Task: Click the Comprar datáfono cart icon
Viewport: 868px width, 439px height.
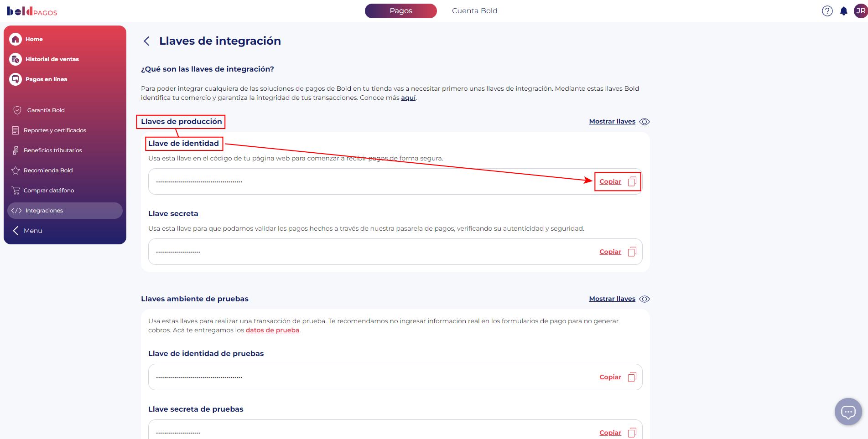Action: [x=16, y=191]
